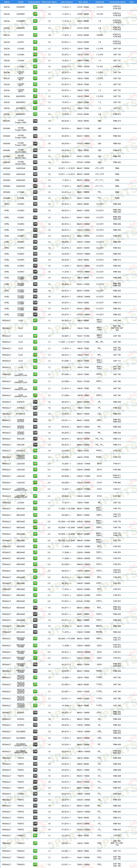Click the 'K4M 842' engine code cell

coord(117,66)
